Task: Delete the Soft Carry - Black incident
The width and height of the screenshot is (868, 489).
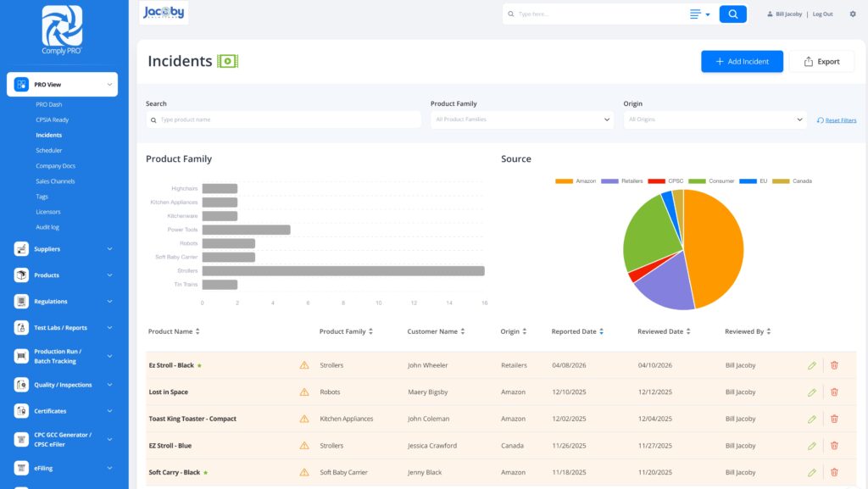Action: click(x=834, y=472)
